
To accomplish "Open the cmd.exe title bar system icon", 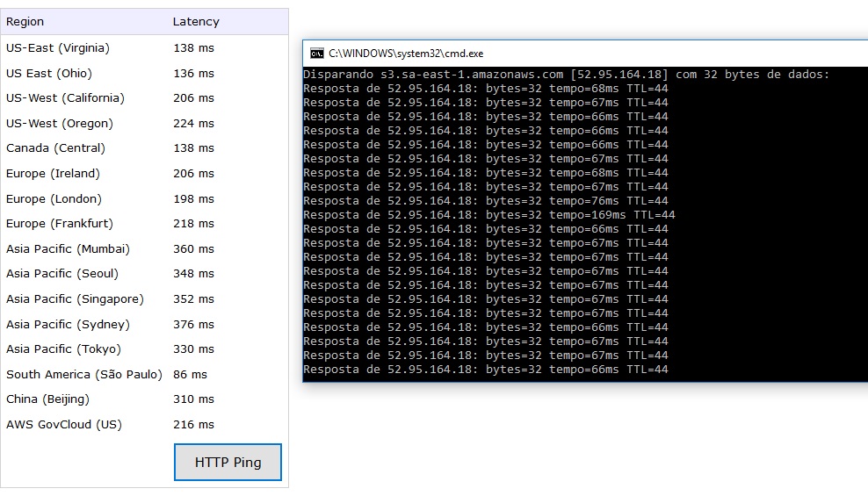I will click(316, 54).
